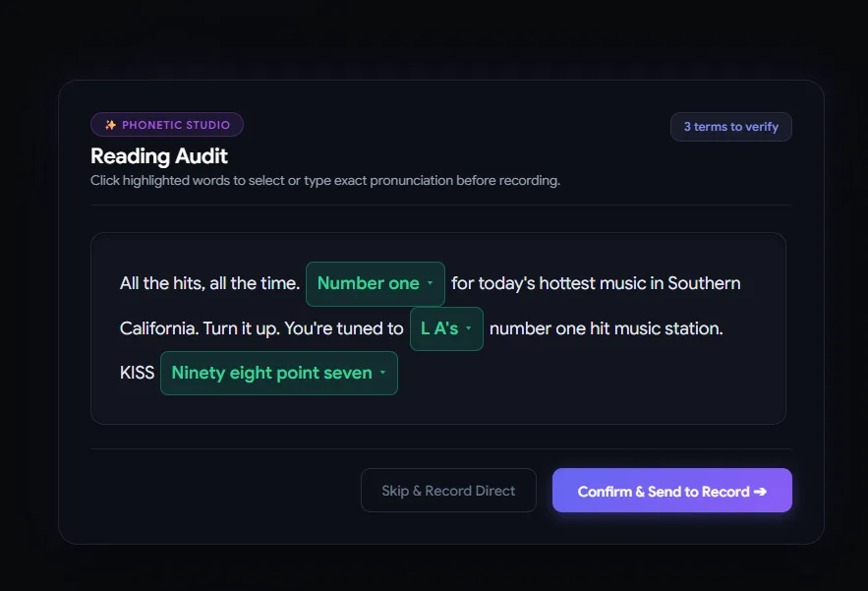Image resolution: width=868 pixels, height=591 pixels.
Task: Click "California. Turn it up. You're tuned to" text
Action: [x=261, y=328]
